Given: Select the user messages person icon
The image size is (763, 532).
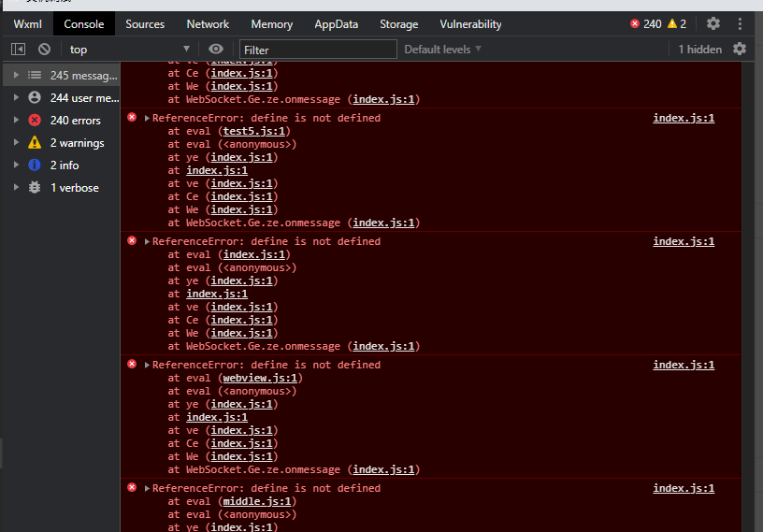Looking at the screenshot, I should [35, 97].
